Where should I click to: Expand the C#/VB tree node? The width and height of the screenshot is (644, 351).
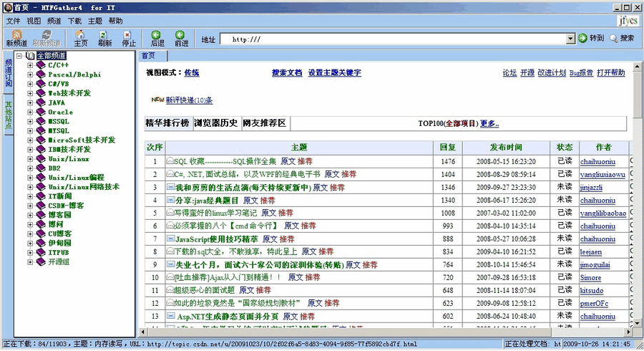[x=30, y=84]
